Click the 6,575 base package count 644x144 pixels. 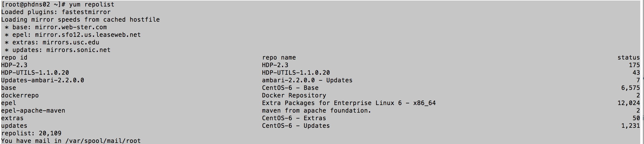(x=630, y=88)
